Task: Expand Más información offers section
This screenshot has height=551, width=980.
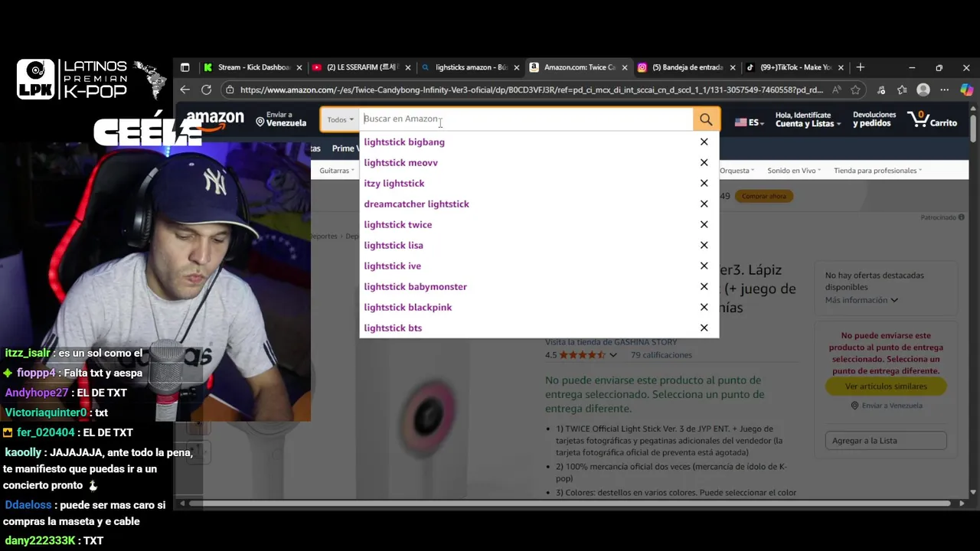Action: pos(861,300)
